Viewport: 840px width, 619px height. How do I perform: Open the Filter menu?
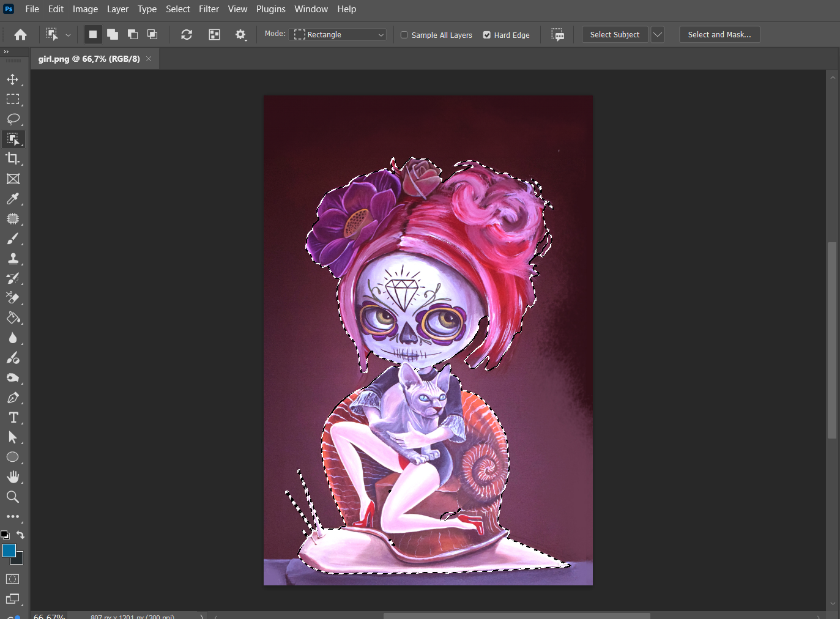pos(209,9)
